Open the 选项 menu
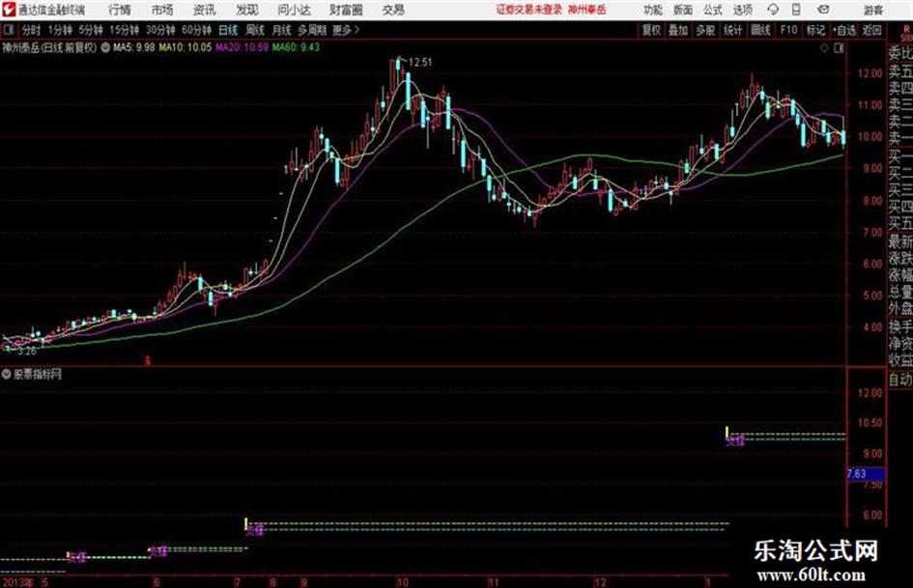This screenshot has width=913, height=588. pyautogui.click(x=743, y=10)
